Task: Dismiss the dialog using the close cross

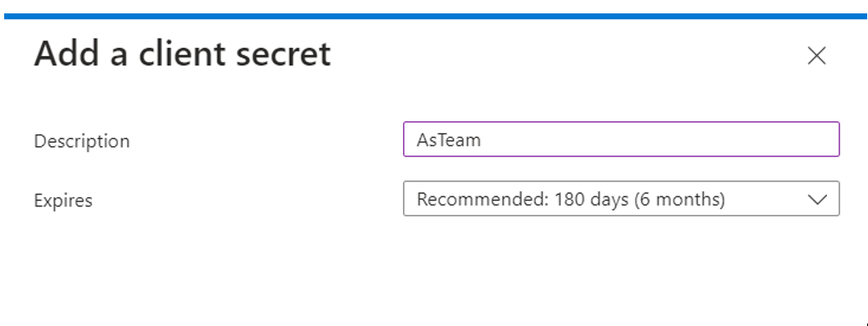Action: click(816, 55)
